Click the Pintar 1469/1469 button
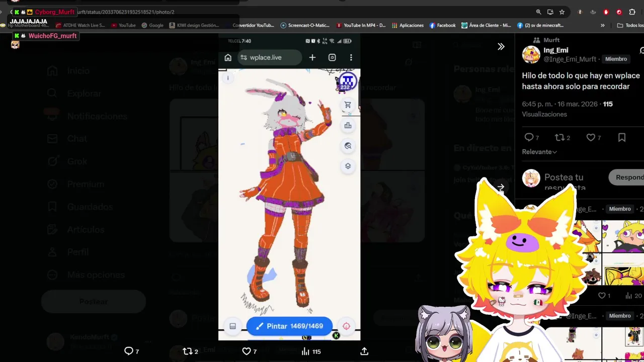This screenshot has height=362, width=644. [x=289, y=326]
